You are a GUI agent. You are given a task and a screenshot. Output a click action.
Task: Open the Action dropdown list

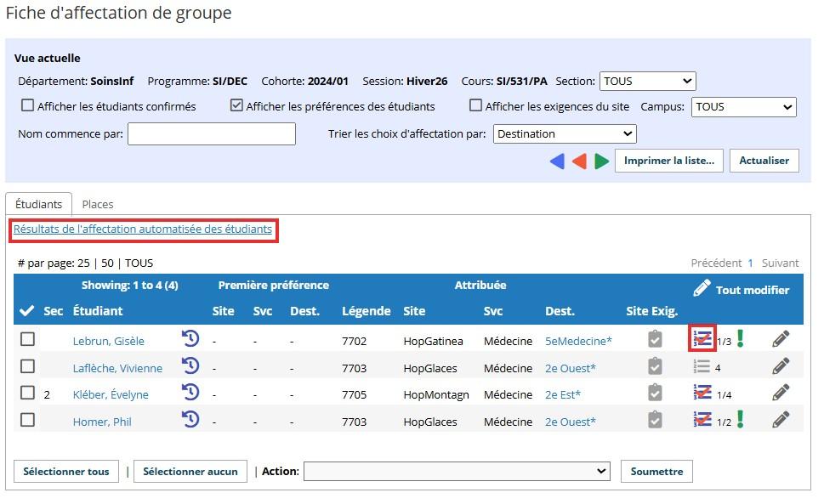coord(457,471)
